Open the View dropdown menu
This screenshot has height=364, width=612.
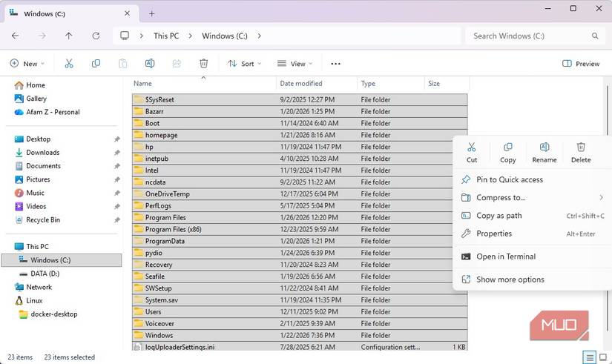coord(295,64)
